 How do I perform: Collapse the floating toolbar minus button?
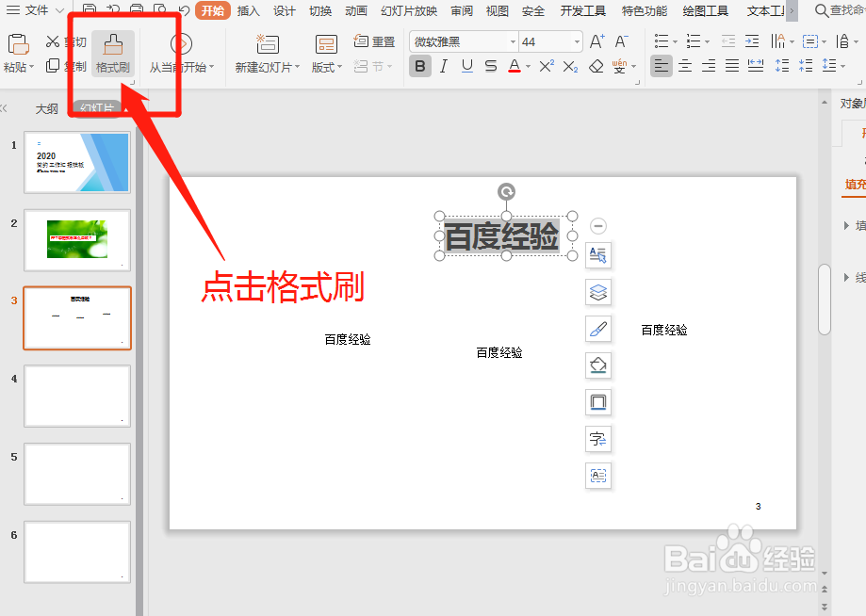pos(598,226)
